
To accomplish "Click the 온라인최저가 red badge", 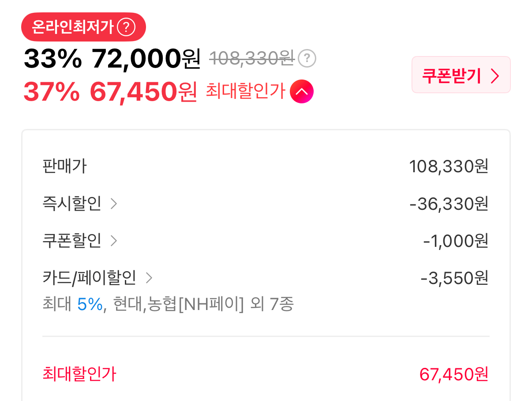I will tap(83, 27).
